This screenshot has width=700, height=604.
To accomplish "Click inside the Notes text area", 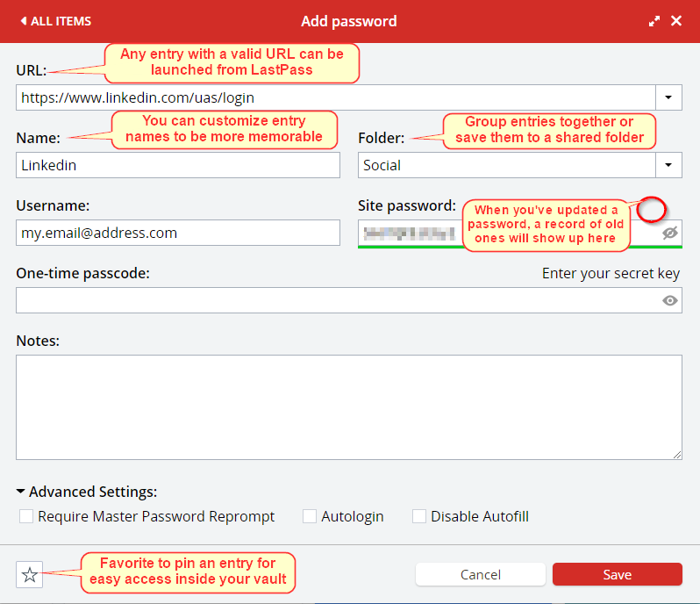I will click(348, 407).
